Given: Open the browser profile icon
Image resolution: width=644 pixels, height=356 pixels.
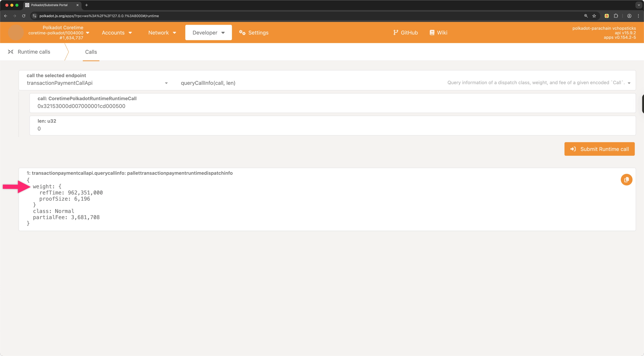Looking at the screenshot, I should tap(629, 16).
